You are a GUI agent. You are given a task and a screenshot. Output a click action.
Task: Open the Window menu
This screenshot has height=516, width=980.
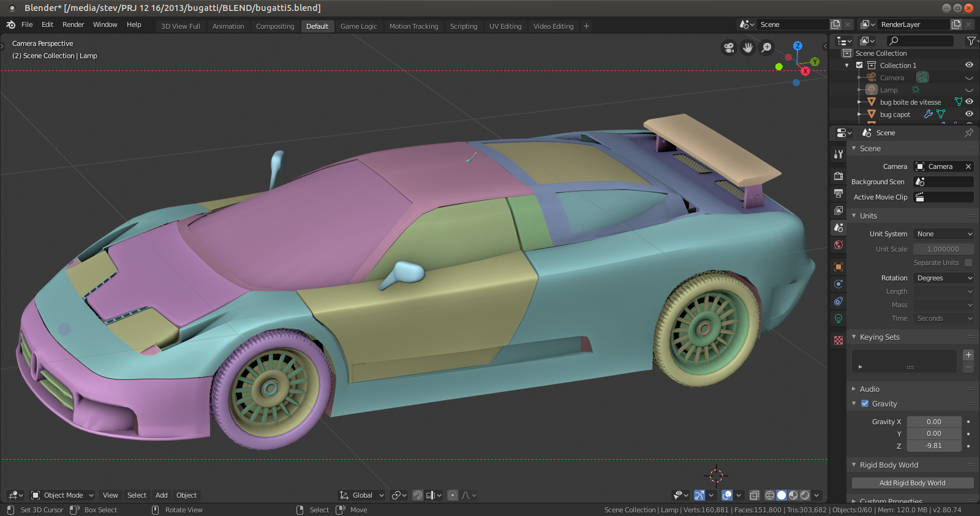pyautogui.click(x=105, y=24)
